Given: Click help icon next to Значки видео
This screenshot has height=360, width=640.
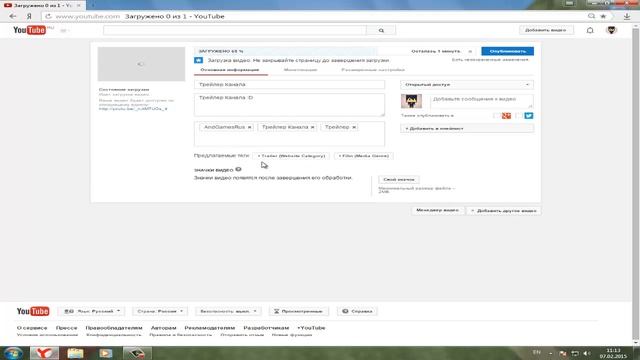Looking at the screenshot, I should [238, 169].
